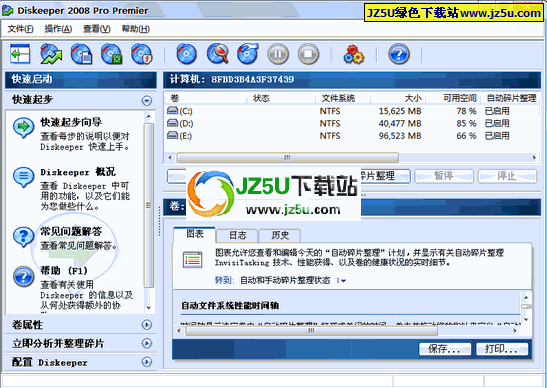Click the drive icon for volume (D:)
The width and height of the screenshot is (547, 388).
coord(173,123)
